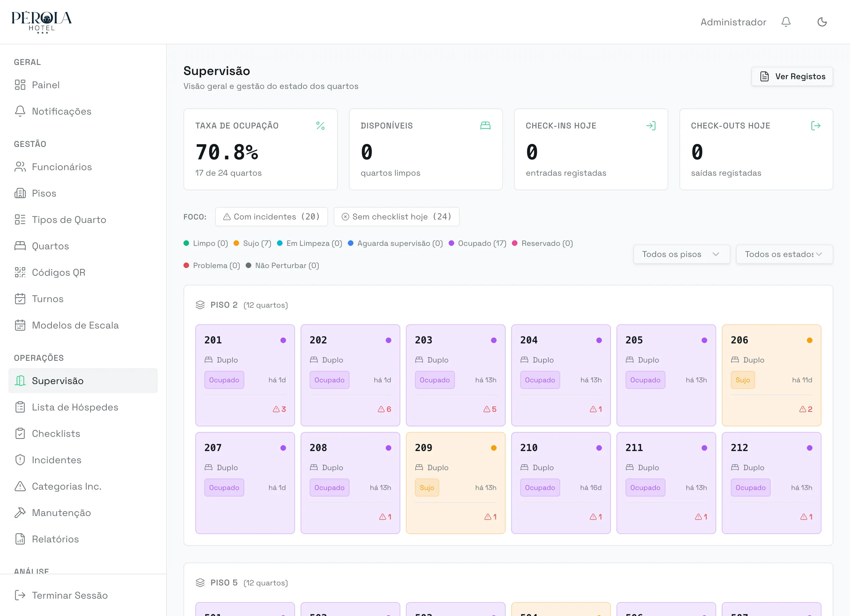Click the incident warning on room 202
The height and width of the screenshot is (616, 850).
(x=385, y=409)
